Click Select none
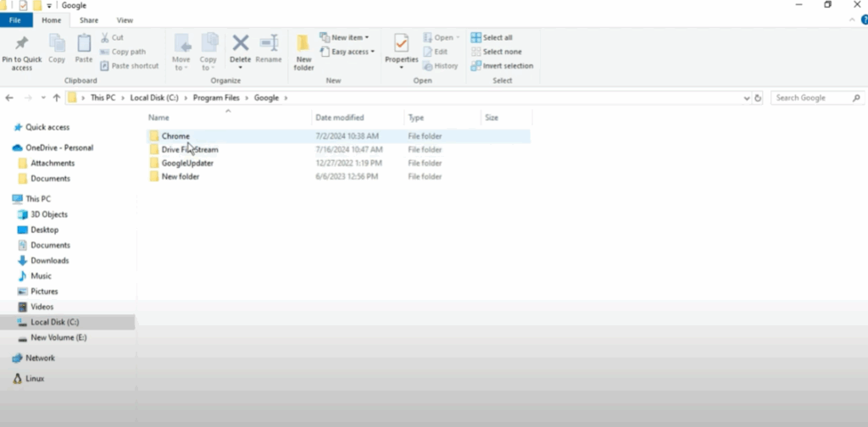This screenshot has height=427, width=868. coord(496,52)
